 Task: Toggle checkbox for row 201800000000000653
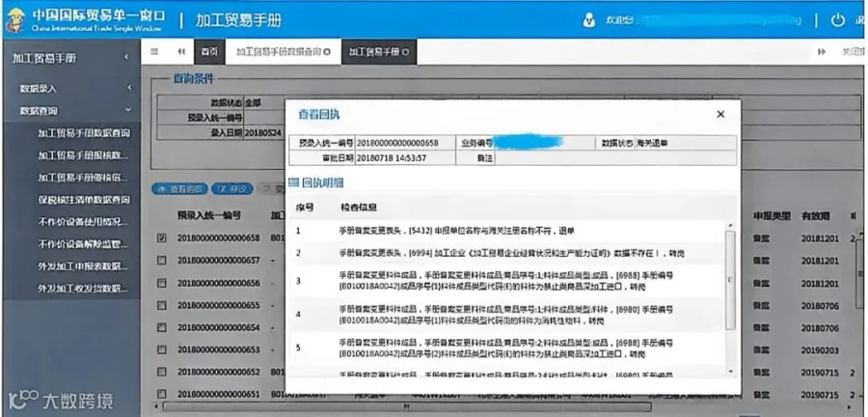coord(162,349)
